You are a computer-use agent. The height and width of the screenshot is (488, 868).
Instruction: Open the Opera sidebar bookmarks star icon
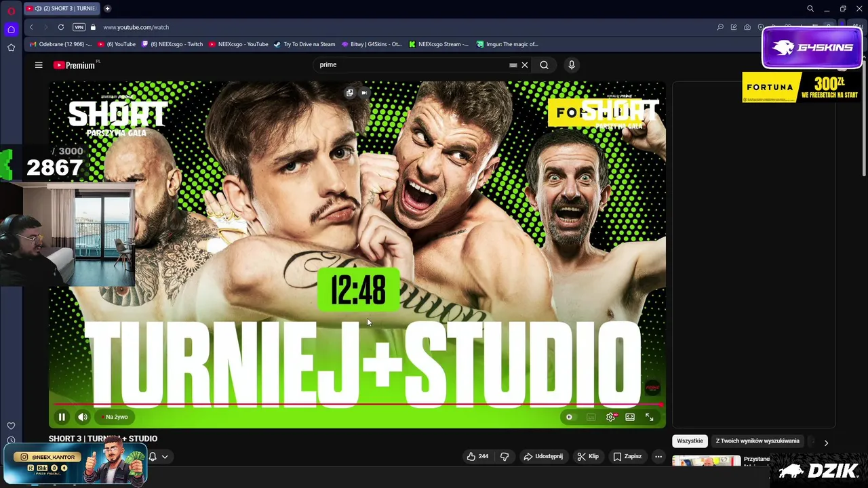click(11, 47)
